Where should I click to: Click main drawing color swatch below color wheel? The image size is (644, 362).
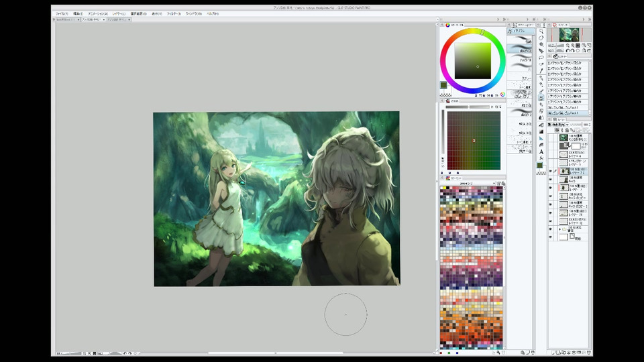click(x=443, y=85)
